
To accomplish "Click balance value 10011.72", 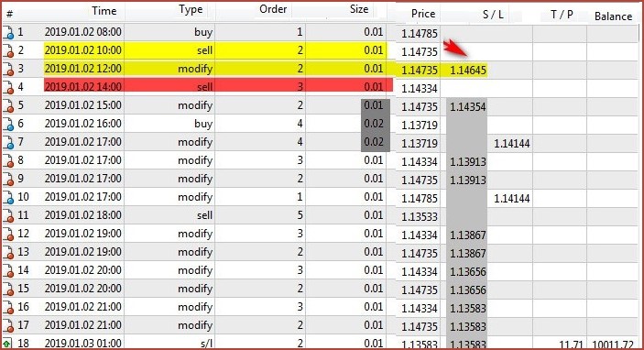I will click(613, 345).
